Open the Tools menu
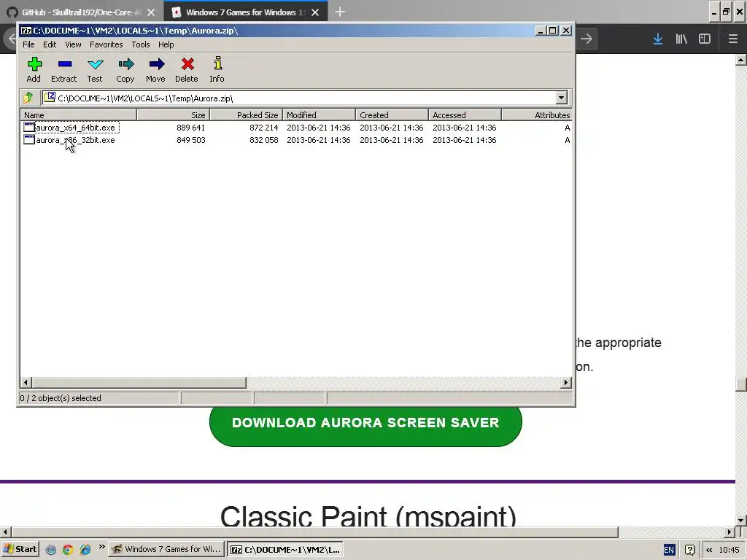 coord(141,44)
